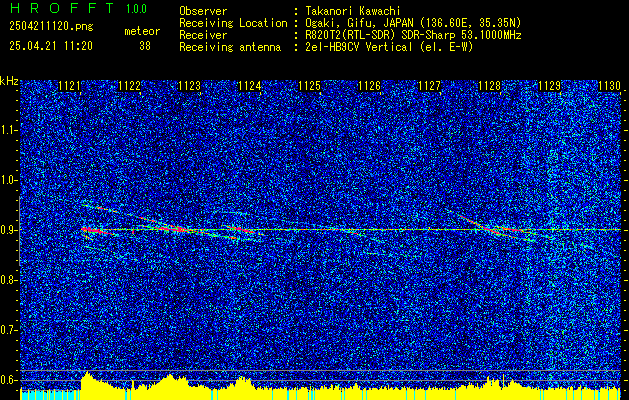Click the 1129 time marker
This screenshot has width=629, height=400.
(550, 86)
